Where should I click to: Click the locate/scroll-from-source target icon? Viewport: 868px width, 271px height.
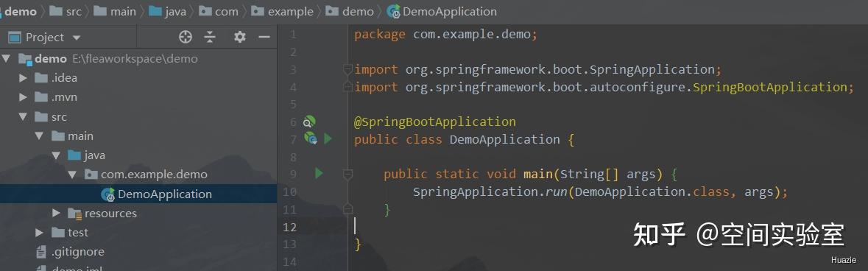pos(186,37)
